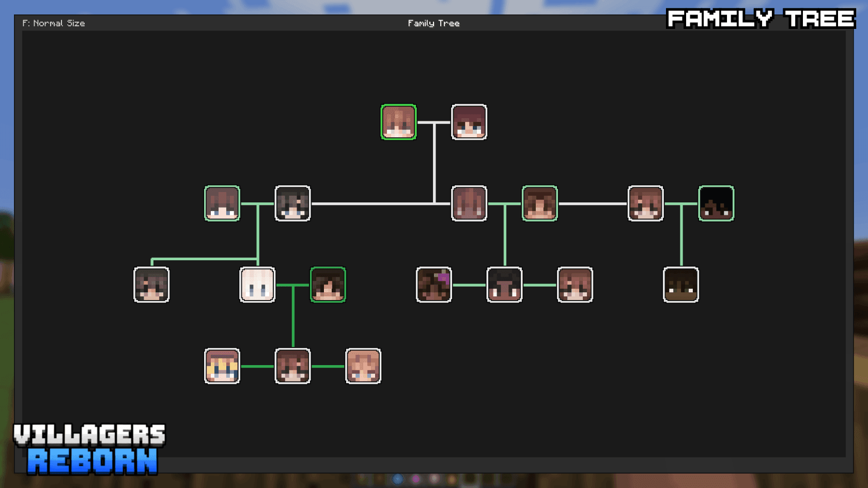Pick the unpartnered gray-haired child villager
Viewport: 868px width, 488px height.
[151, 285]
